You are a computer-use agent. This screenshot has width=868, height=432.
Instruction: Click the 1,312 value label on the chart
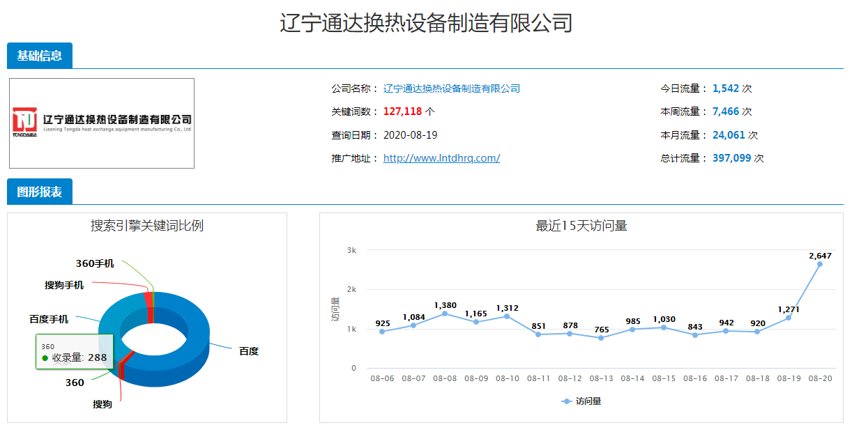click(508, 308)
